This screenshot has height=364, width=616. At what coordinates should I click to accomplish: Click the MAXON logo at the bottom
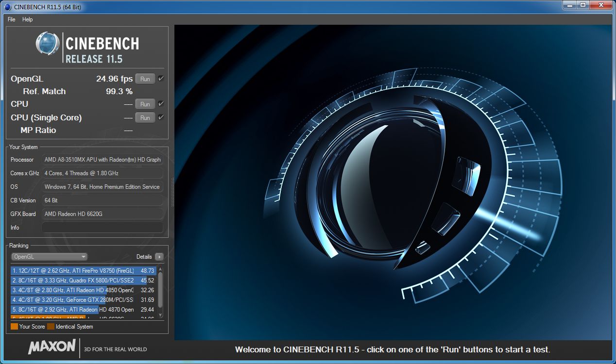[x=52, y=347]
